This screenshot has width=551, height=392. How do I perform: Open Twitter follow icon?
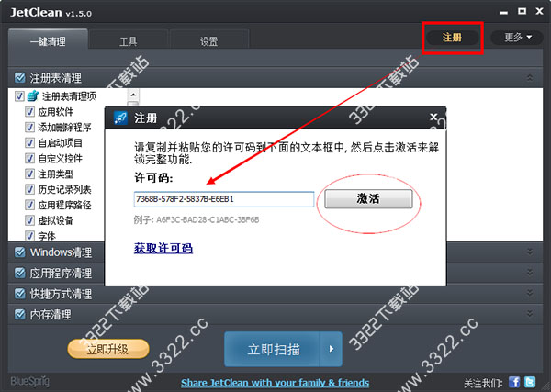(530, 382)
